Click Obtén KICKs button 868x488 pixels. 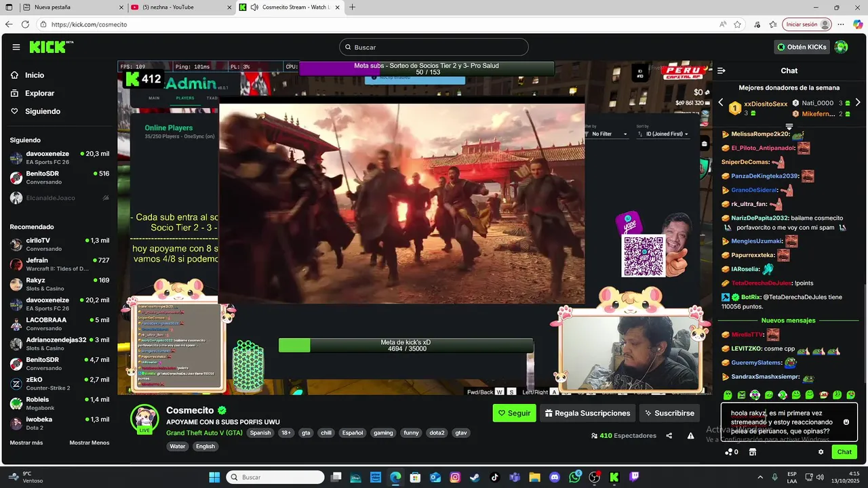[802, 47]
